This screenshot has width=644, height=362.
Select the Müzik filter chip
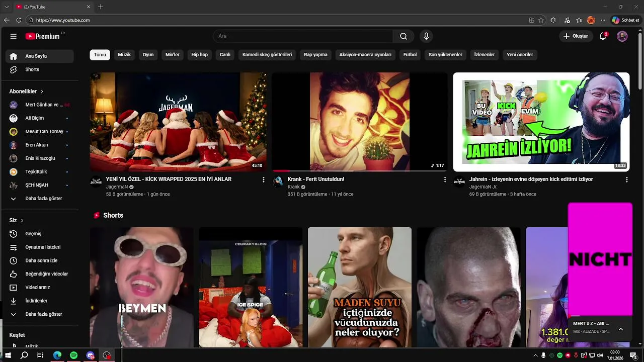(124, 55)
